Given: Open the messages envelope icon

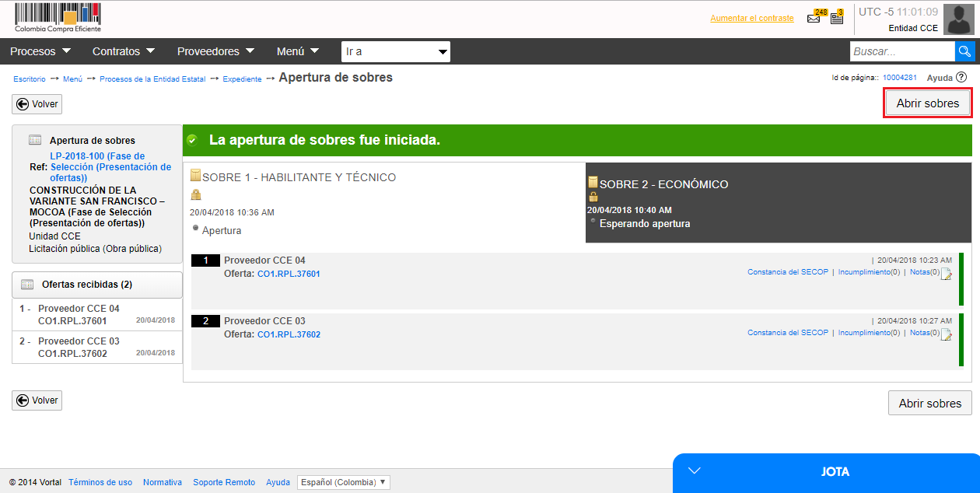Looking at the screenshot, I should pyautogui.click(x=814, y=19).
